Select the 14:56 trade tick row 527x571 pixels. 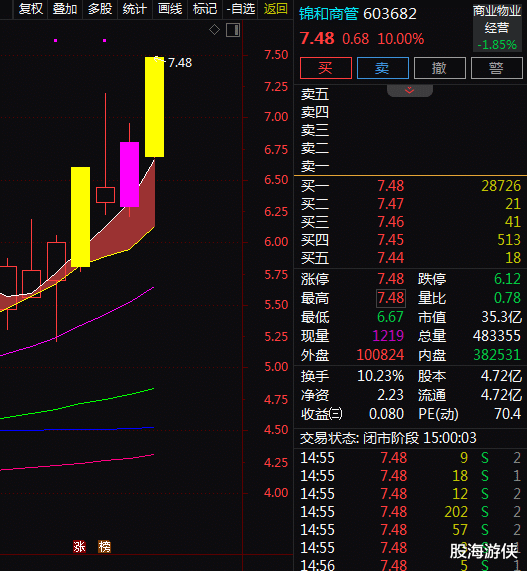point(410,565)
